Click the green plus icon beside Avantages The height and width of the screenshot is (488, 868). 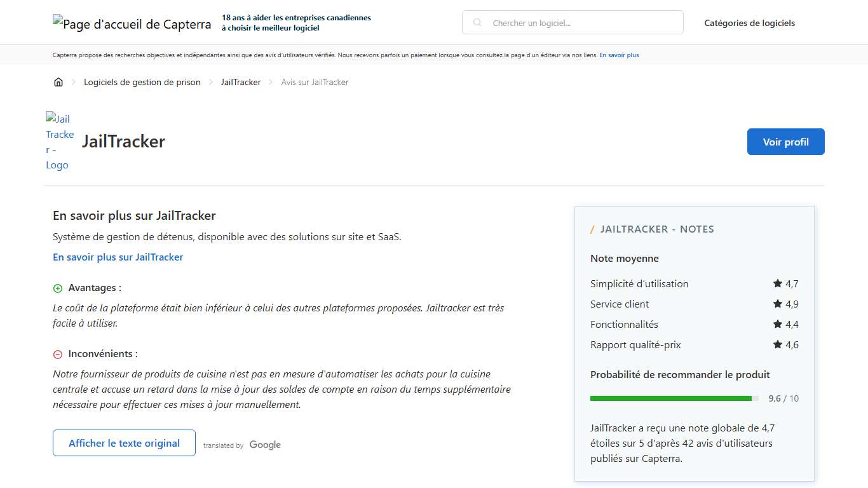pyautogui.click(x=58, y=287)
